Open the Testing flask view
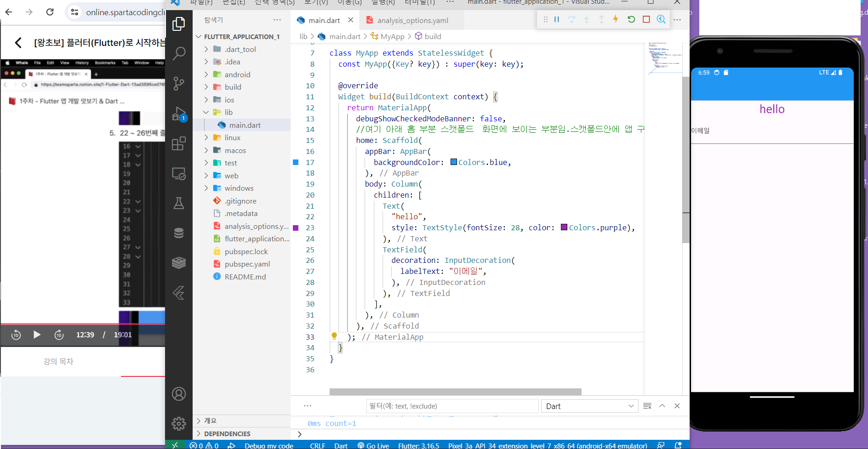The height and width of the screenshot is (449, 868). [179, 203]
